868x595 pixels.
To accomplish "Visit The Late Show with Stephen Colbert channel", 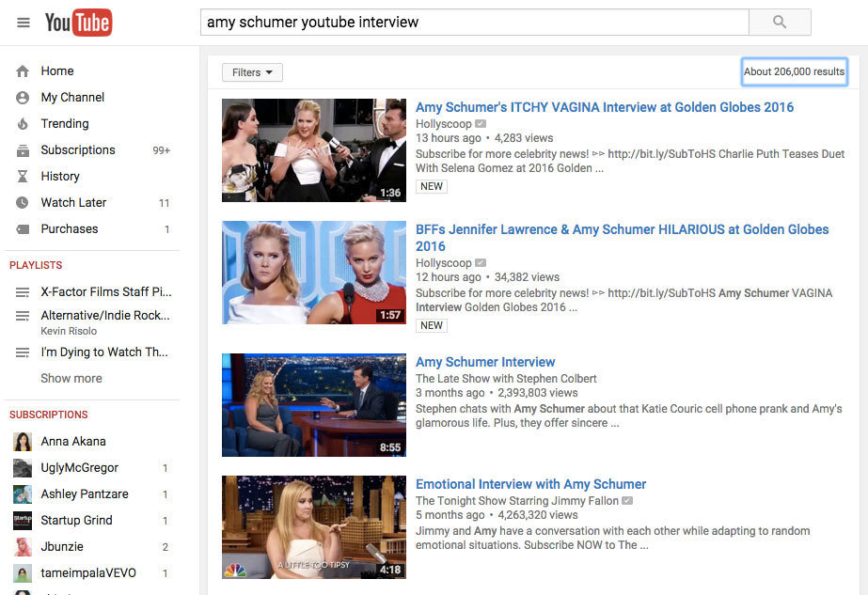I will tap(506, 379).
